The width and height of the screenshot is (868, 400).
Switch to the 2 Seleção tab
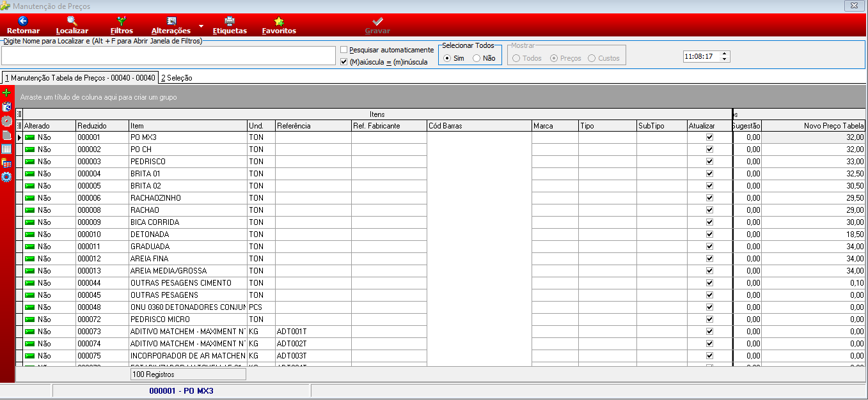177,78
